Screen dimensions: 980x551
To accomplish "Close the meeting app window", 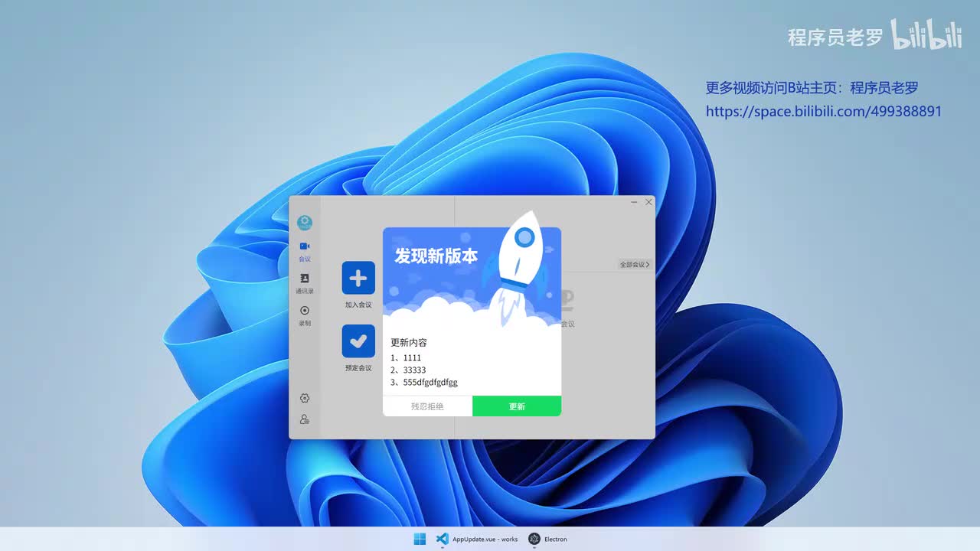I will (x=649, y=202).
